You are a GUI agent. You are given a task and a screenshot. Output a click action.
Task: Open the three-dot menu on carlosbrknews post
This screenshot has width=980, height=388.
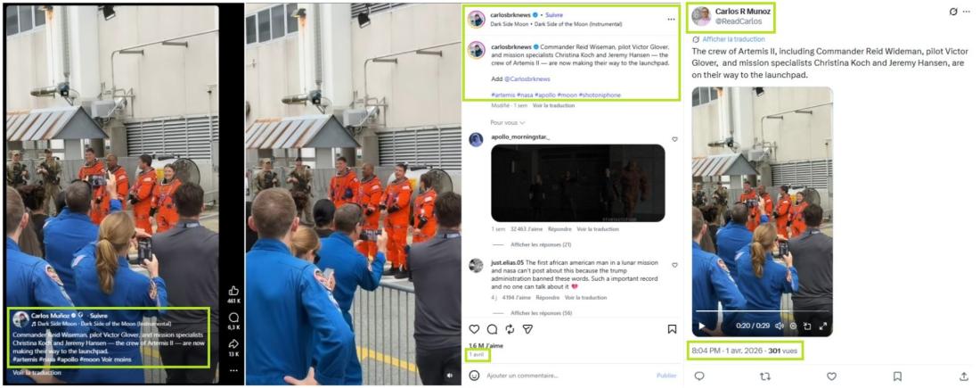pos(671,19)
